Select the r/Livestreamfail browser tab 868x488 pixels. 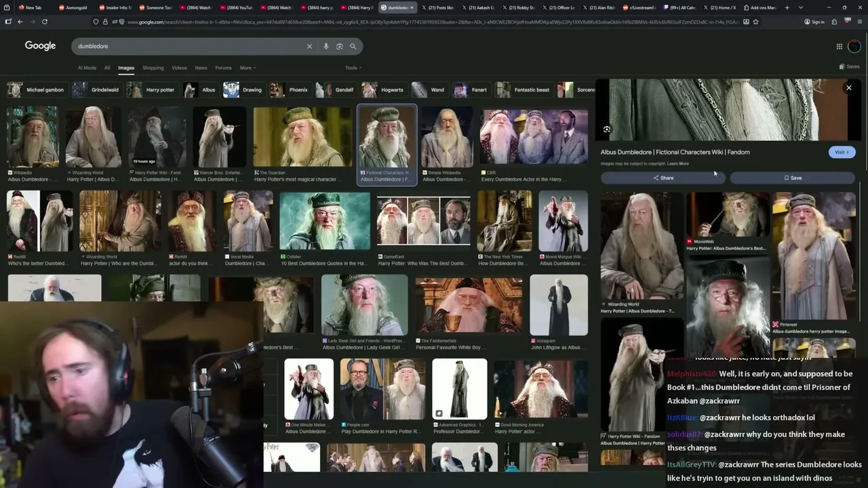(639, 7)
